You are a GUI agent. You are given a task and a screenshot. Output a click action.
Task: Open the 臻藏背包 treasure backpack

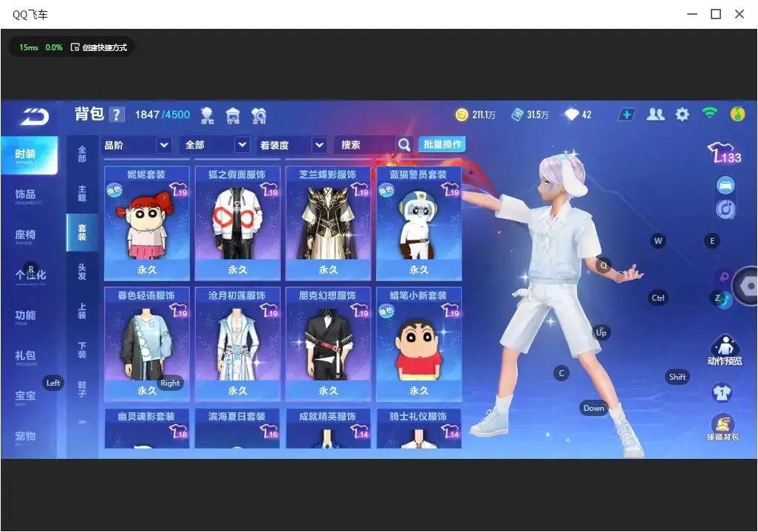[723, 427]
